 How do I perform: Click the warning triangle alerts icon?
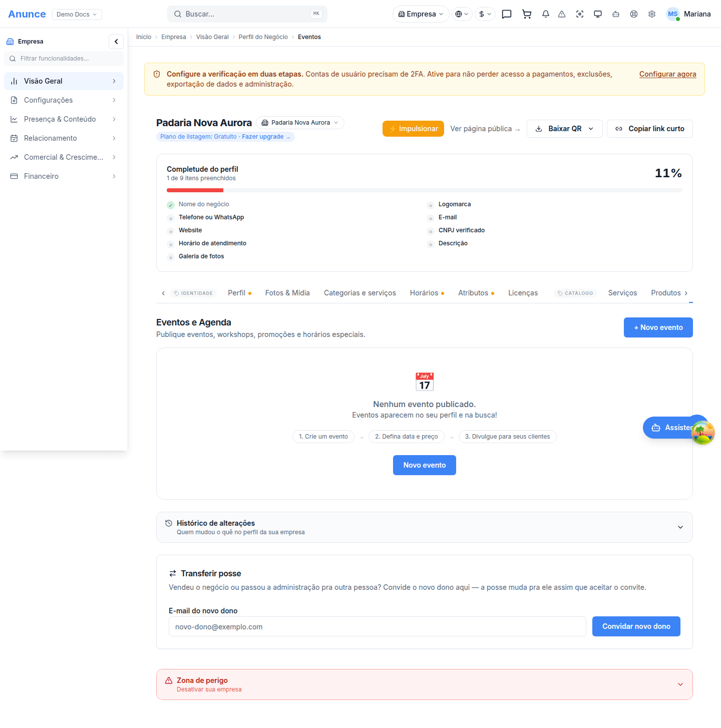coord(562,14)
